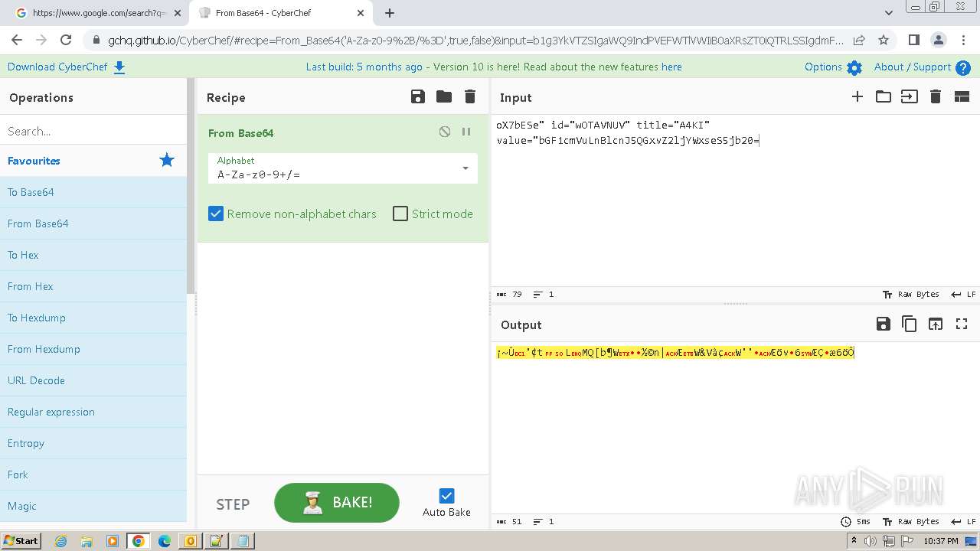The width and height of the screenshot is (980, 551).
Task: Enable Strict mode checkbox
Action: coord(400,214)
